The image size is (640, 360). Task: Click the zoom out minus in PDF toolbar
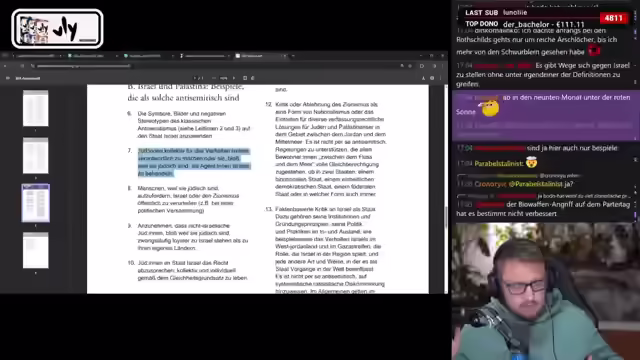pos(213,78)
